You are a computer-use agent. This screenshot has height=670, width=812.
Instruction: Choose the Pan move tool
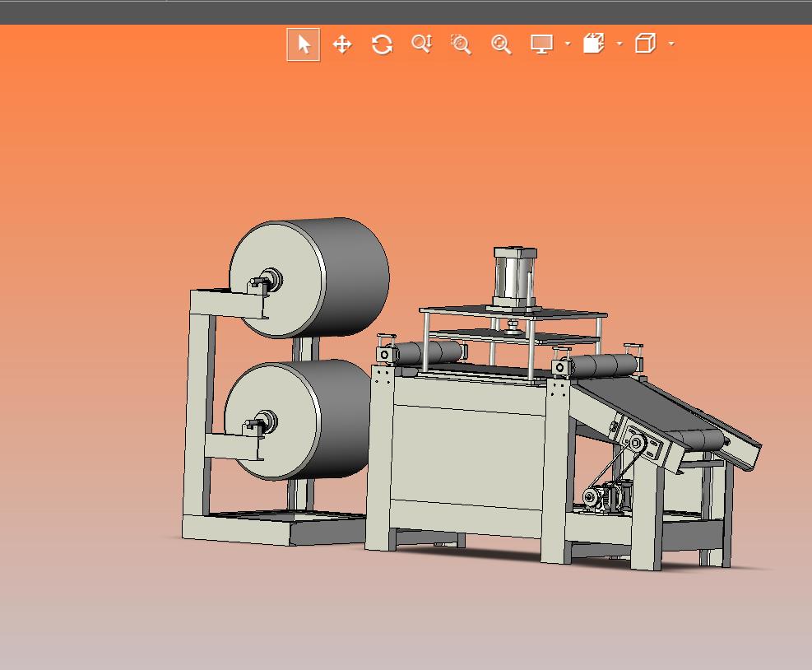pos(342,44)
